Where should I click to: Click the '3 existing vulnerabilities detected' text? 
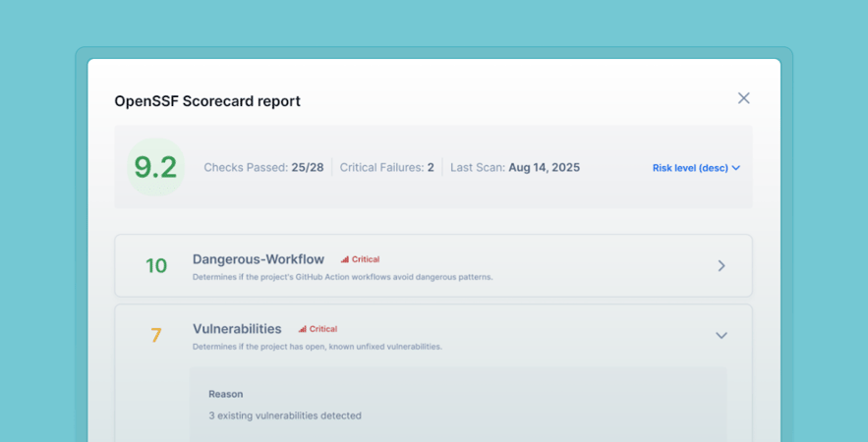(285, 415)
